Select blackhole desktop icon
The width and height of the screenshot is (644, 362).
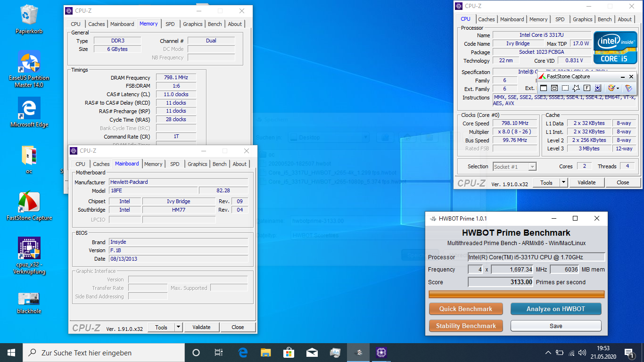pos(29,302)
